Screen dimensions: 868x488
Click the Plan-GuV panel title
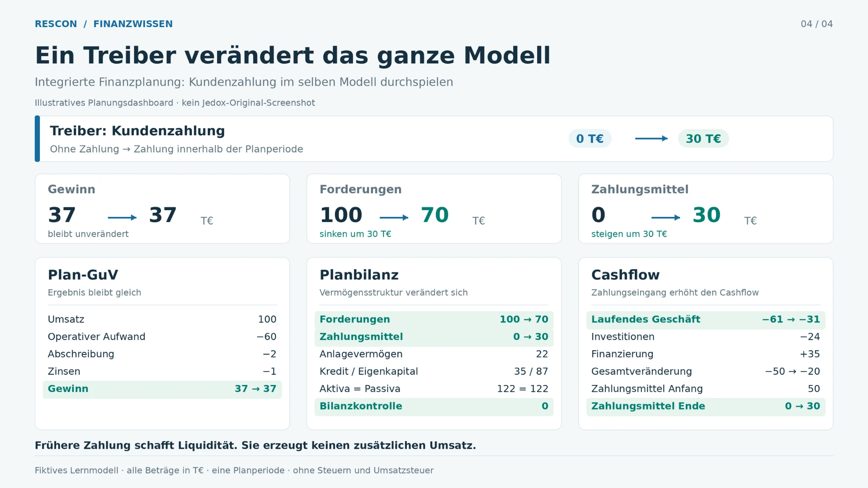[x=83, y=275]
